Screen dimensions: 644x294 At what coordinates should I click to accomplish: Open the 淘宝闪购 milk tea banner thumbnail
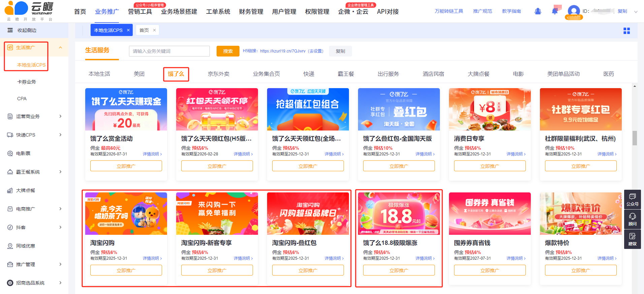click(126, 214)
